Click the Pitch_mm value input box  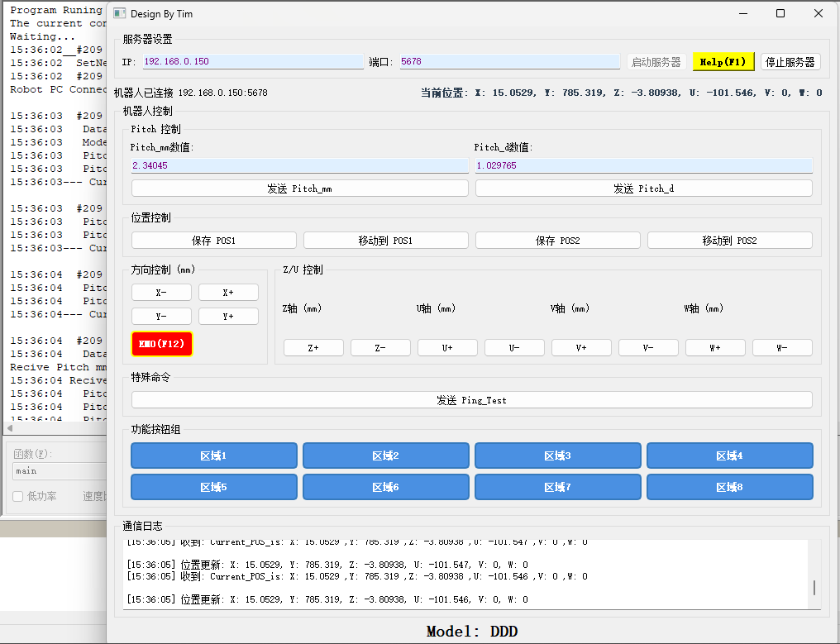click(300, 165)
